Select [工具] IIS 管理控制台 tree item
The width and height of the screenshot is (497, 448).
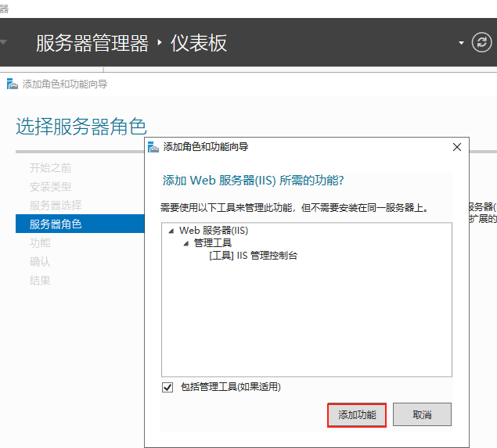pyautogui.click(x=253, y=256)
